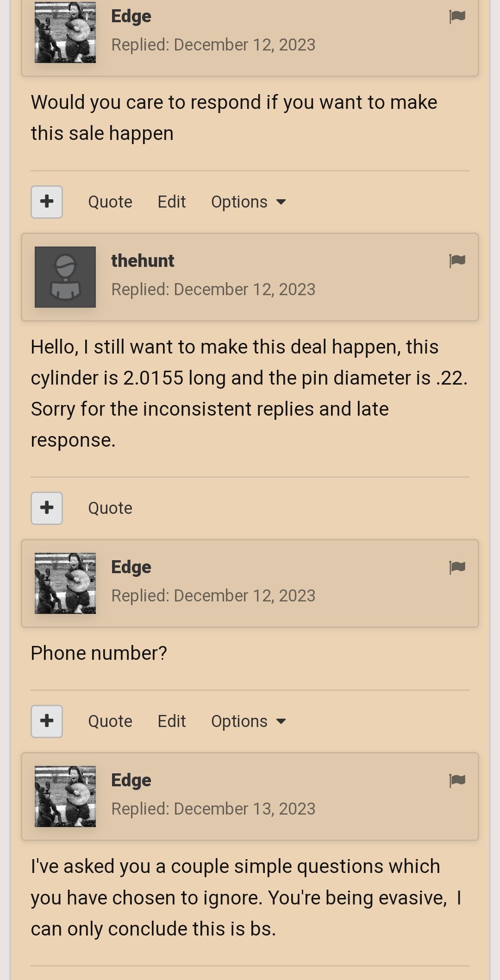Viewport: 500px width, 980px height.
Task: Toggle multiquote plus on 'Would you care' post
Action: 47,202
